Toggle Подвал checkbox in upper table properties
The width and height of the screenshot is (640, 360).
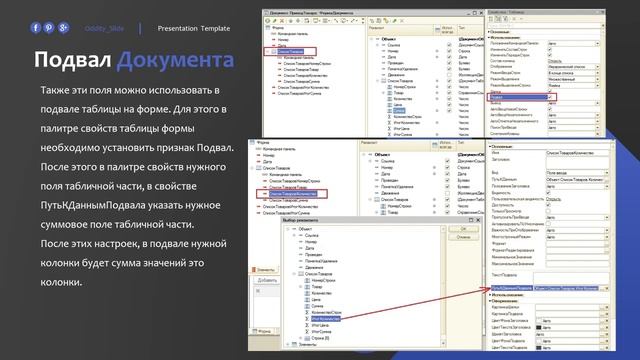click(x=550, y=97)
